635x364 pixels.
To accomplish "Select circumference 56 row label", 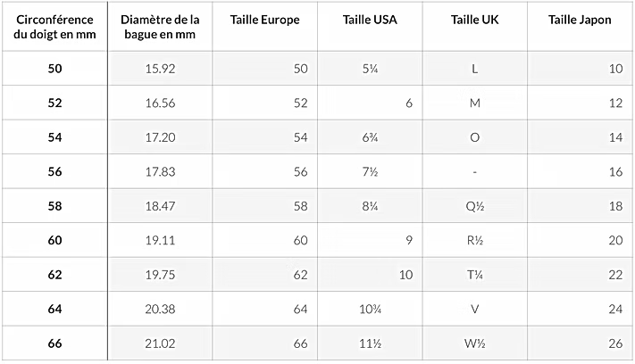I will [x=54, y=171].
